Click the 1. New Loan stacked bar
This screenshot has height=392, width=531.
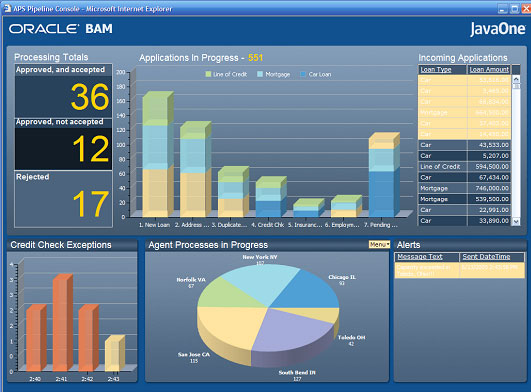158,154
